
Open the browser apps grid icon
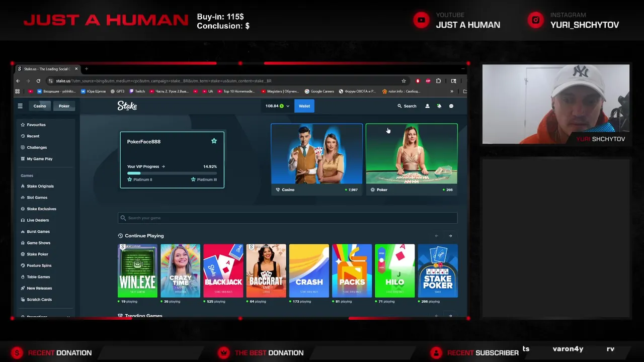(18, 92)
